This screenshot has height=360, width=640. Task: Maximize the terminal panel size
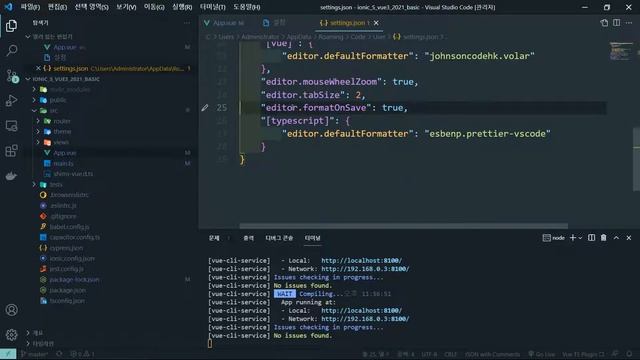click(616, 238)
